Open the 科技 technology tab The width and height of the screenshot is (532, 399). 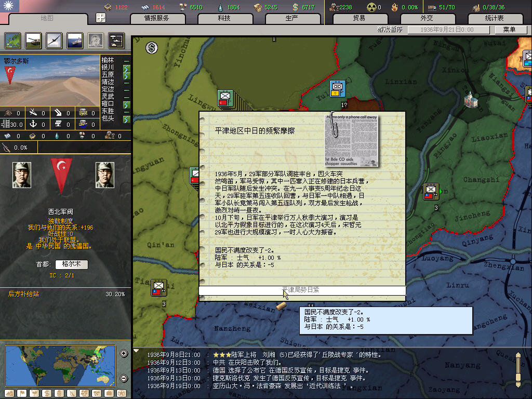pyautogui.click(x=224, y=18)
